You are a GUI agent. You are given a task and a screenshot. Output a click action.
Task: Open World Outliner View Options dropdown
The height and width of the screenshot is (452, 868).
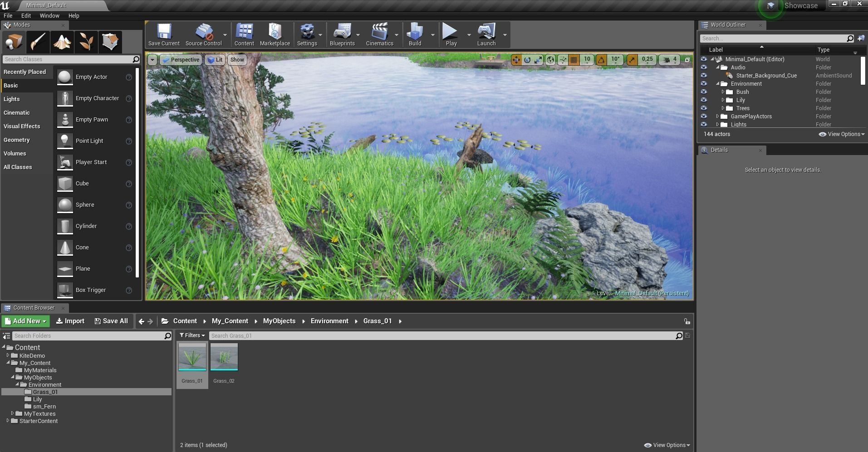[842, 134]
